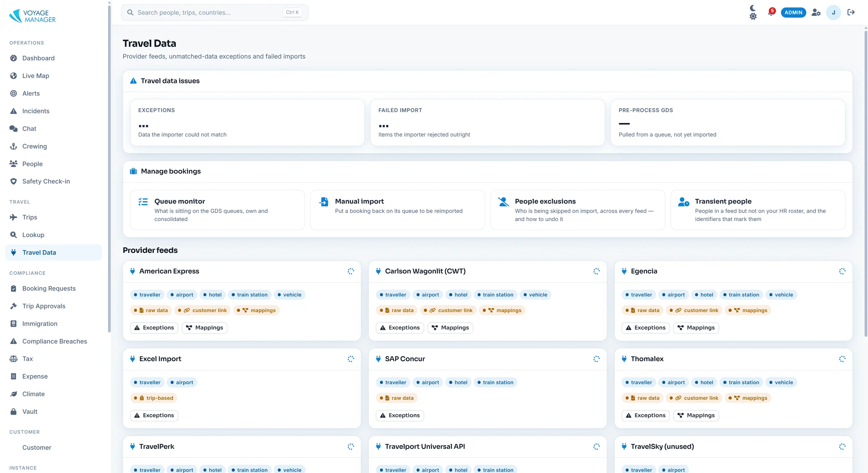The width and height of the screenshot is (868, 473).
Task: Click American Express Mappings button
Action: (204, 328)
